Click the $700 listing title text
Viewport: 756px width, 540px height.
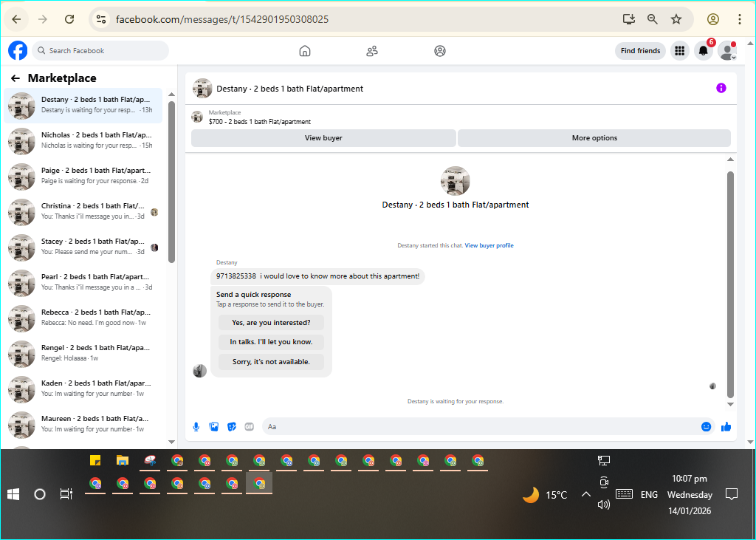click(x=260, y=122)
